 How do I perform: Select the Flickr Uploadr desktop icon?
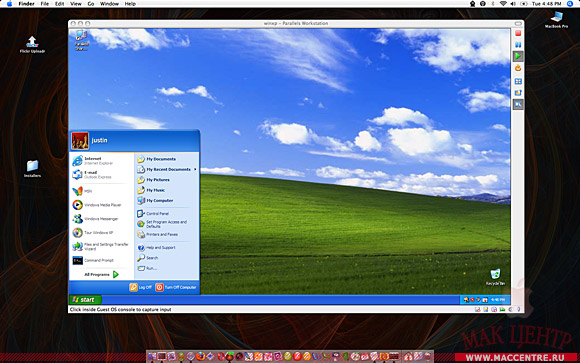32,44
